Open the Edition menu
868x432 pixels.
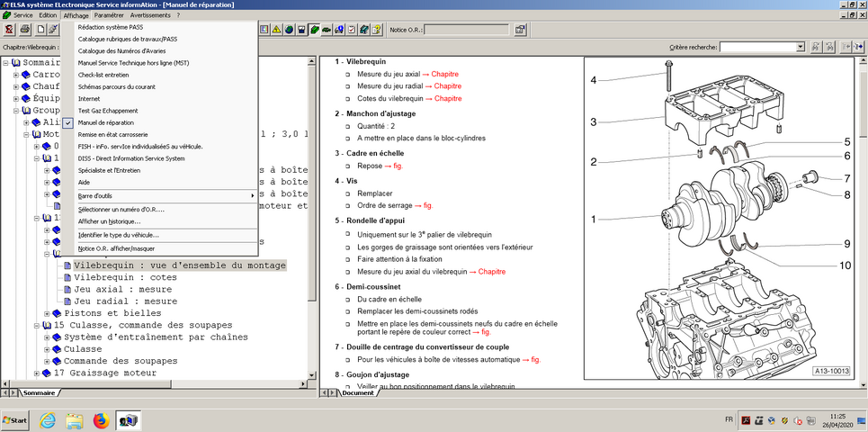48,15
